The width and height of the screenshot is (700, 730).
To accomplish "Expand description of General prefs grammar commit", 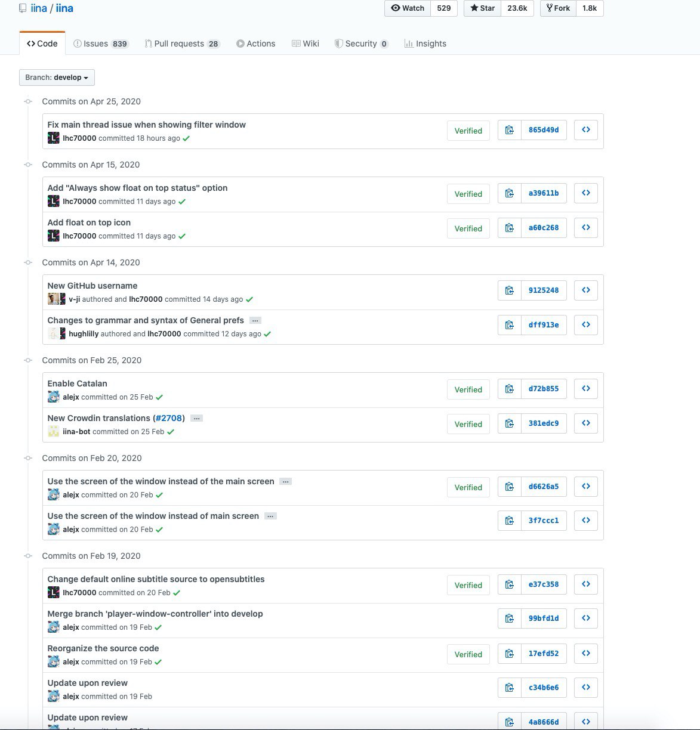I will click(255, 321).
